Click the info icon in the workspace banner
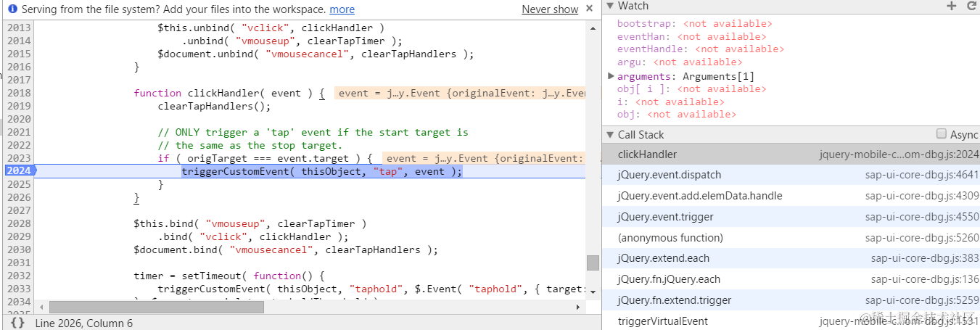 coord(12,9)
